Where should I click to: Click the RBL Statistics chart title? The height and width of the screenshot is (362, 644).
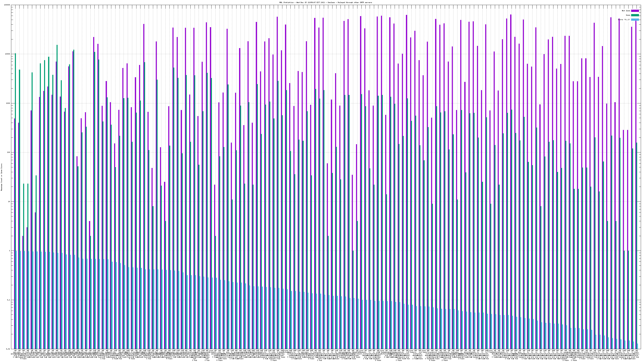tap(325, 2)
